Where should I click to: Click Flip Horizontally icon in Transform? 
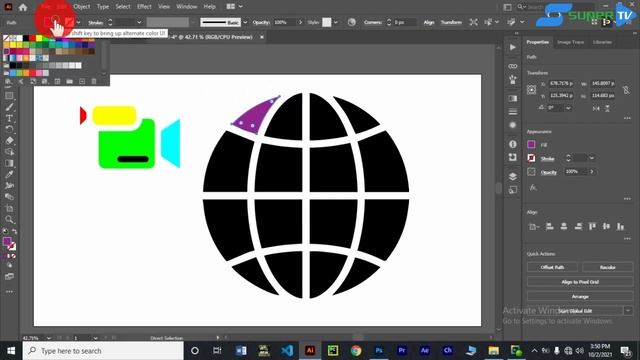[x=596, y=108]
